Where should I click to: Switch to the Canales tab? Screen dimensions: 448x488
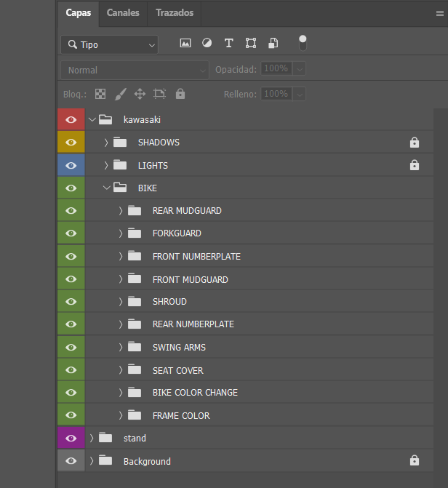(123, 13)
